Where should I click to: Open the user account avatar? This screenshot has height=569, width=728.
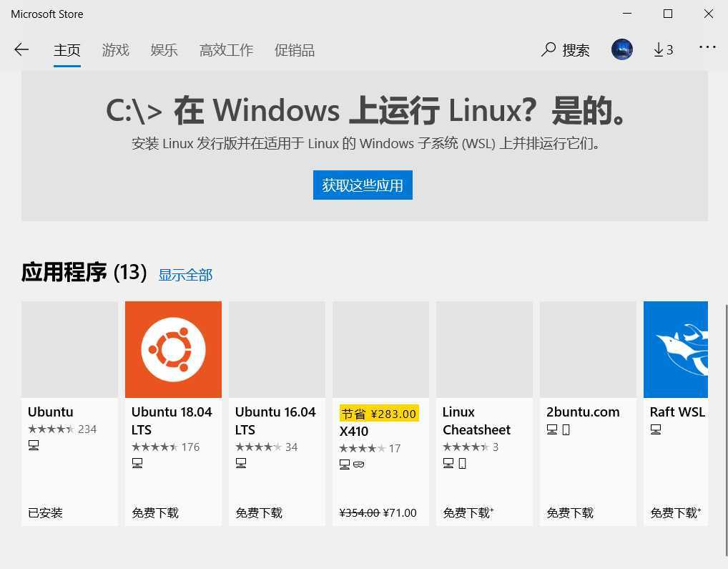[x=621, y=49]
